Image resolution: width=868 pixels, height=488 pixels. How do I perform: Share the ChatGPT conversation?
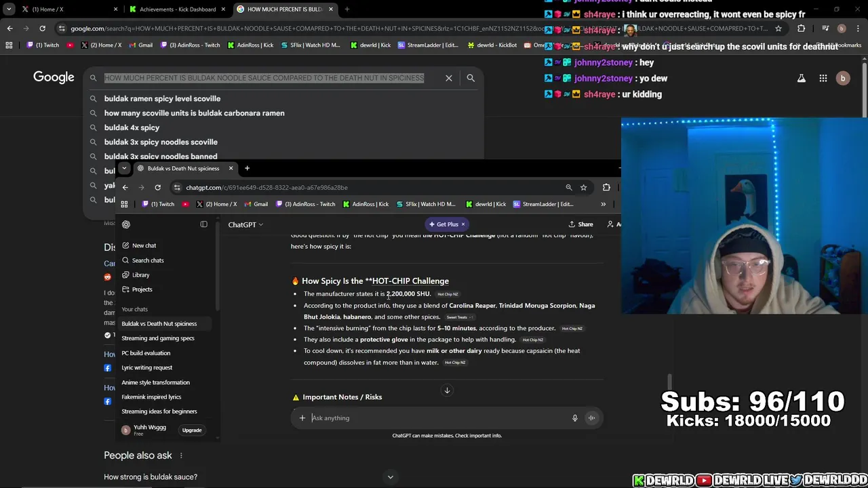pyautogui.click(x=580, y=224)
